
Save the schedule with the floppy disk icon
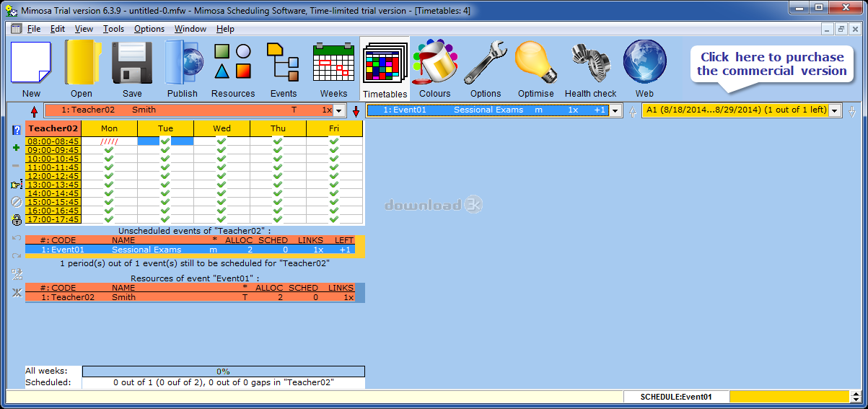(132, 69)
